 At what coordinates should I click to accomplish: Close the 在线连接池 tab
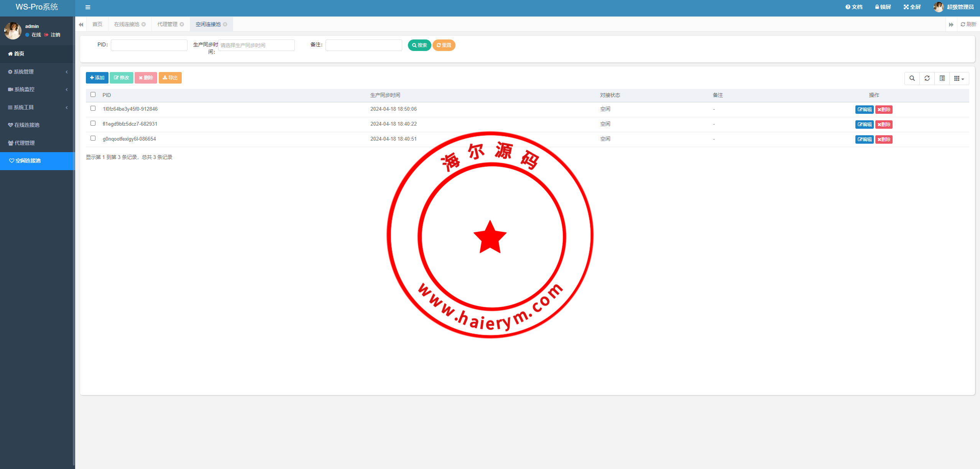pyautogui.click(x=144, y=24)
